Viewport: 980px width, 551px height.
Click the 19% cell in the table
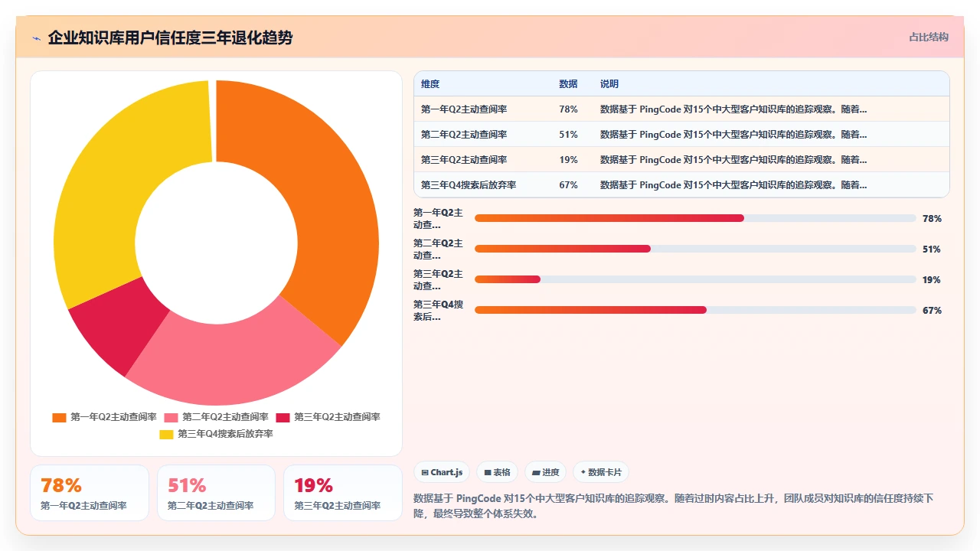coord(568,160)
